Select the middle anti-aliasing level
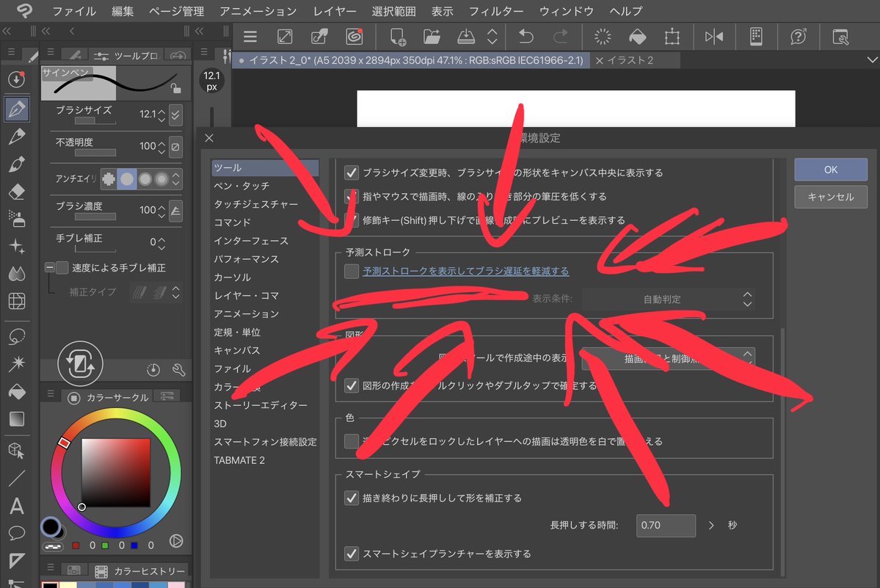This screenshot has width=880, height=588. pos(145,179)
